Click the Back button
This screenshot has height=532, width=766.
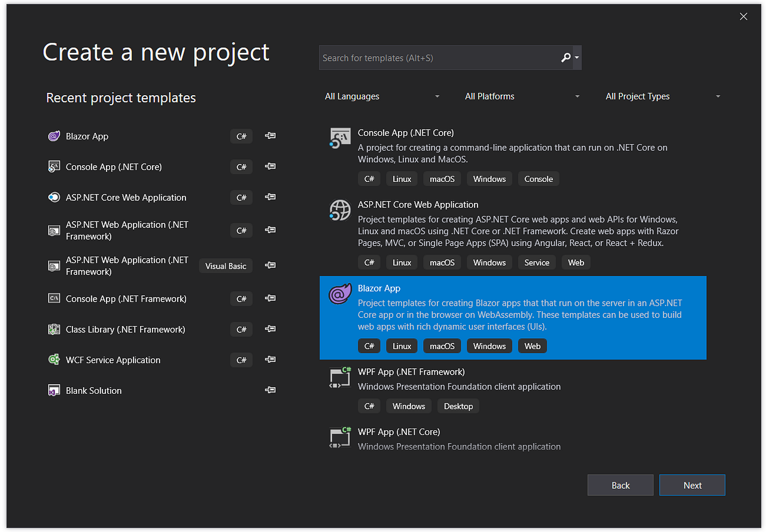click(620, 485)
